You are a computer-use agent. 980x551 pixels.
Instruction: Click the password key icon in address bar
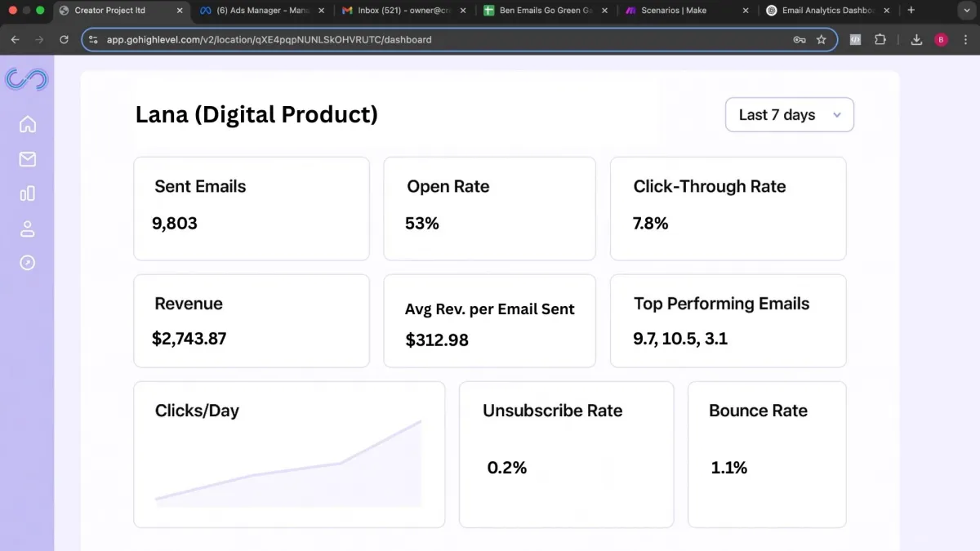point(800,39)
